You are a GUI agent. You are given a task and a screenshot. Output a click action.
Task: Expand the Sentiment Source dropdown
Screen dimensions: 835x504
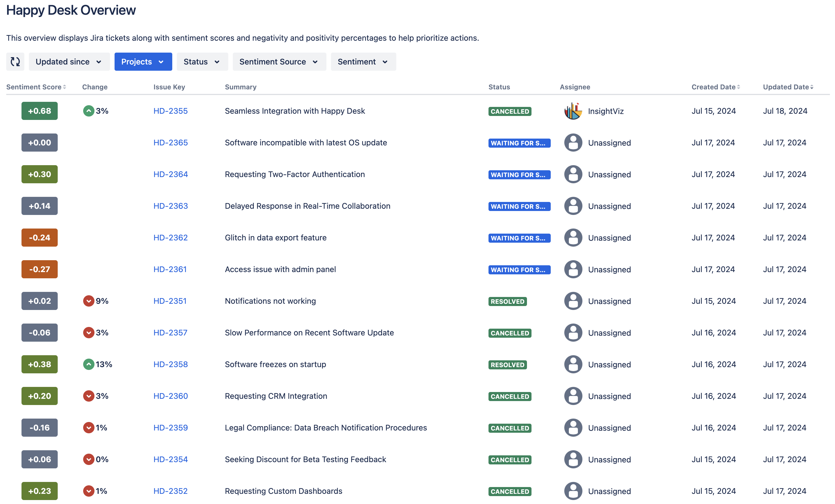click(x=279, y=62)
